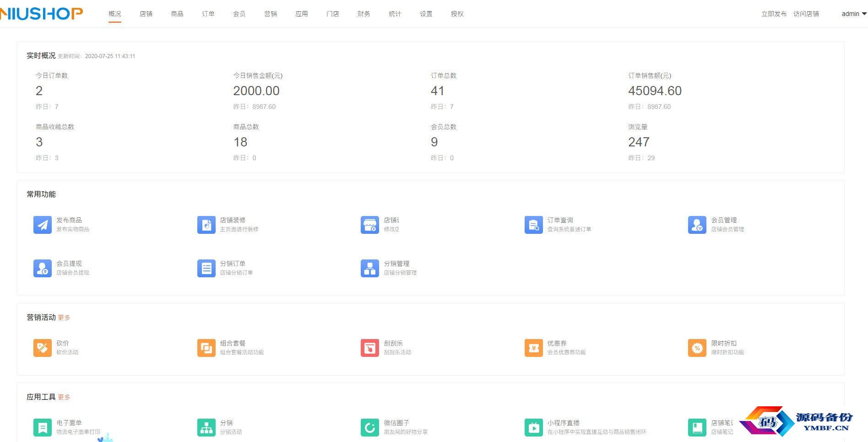
Task: Click the 会员管理 user icon
Action: (697, 225)
